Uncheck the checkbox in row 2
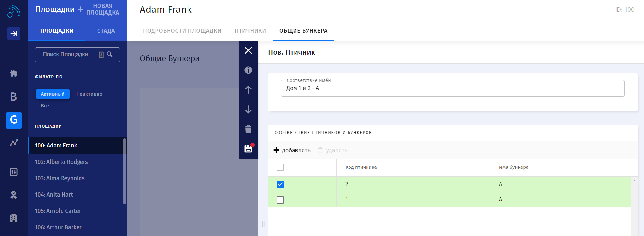Image resolution: width=644 pixels, height=236 pixels. point(280,184)
